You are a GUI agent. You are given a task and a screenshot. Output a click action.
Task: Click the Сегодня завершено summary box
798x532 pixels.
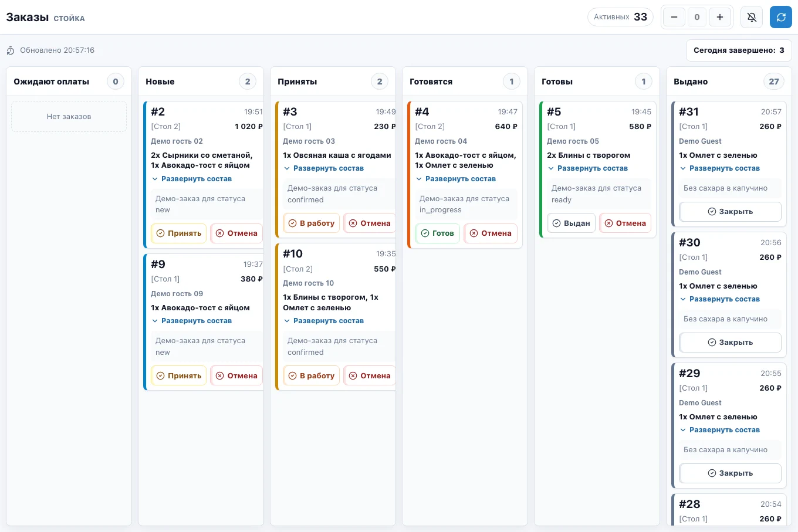[x=739, y=50]
